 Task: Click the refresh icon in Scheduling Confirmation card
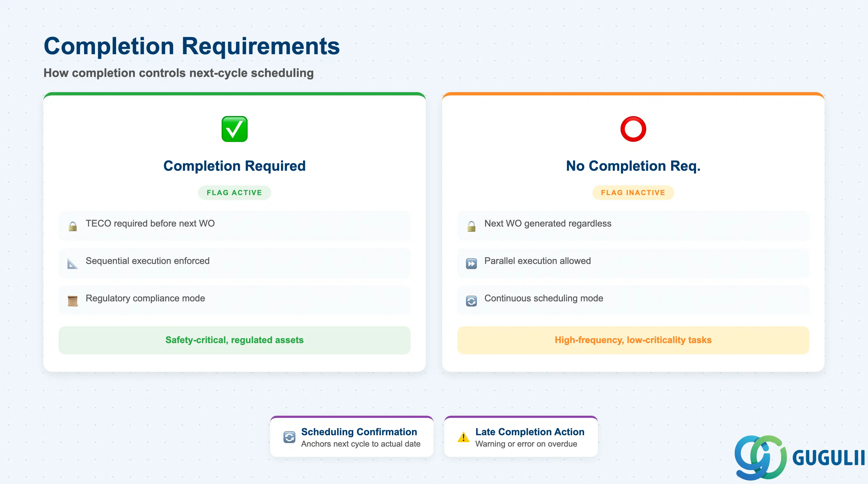coord(289,437)
